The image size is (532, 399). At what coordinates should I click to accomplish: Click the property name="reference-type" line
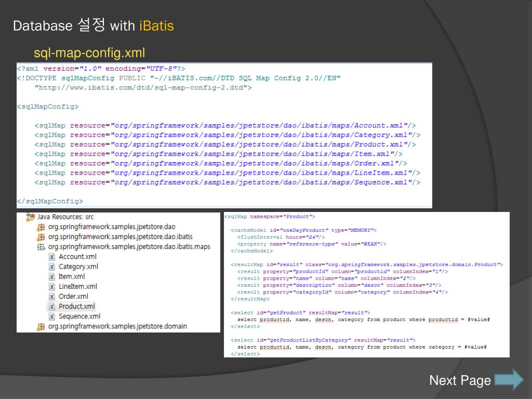312,244
